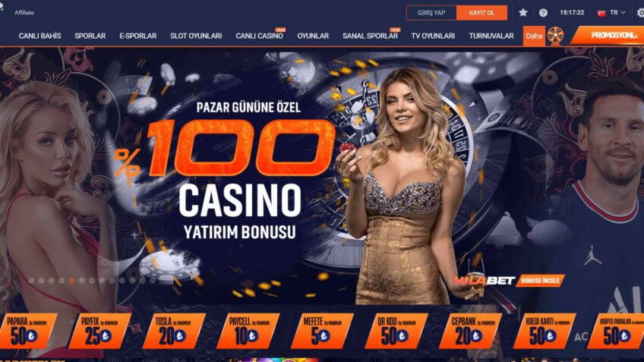Open the Canlı Bahis menu item

coord(39,36)
